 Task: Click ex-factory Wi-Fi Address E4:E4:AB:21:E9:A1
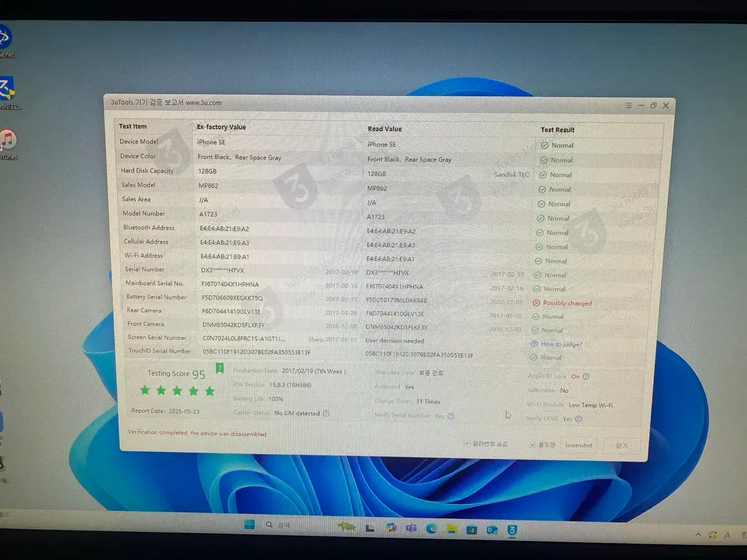click(x=225, y=256)
